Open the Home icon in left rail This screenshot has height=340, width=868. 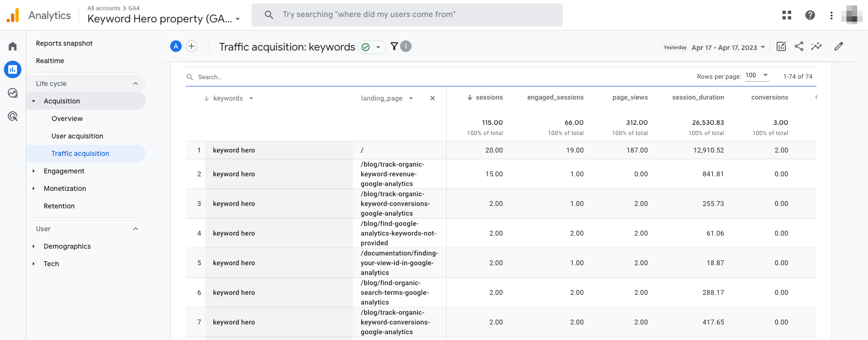tap(13, 46)
